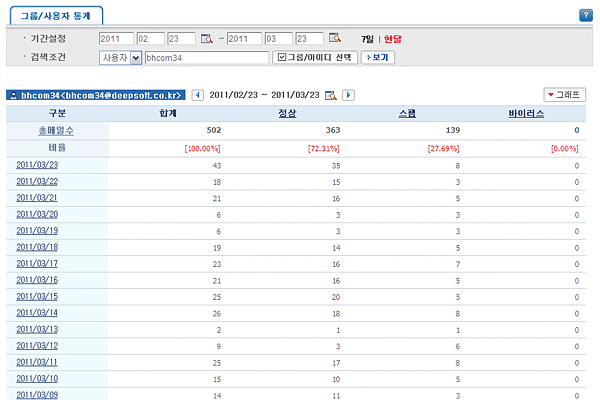Click end year field 2011
The width and height of the screenshot is (600, 400).
245,39
